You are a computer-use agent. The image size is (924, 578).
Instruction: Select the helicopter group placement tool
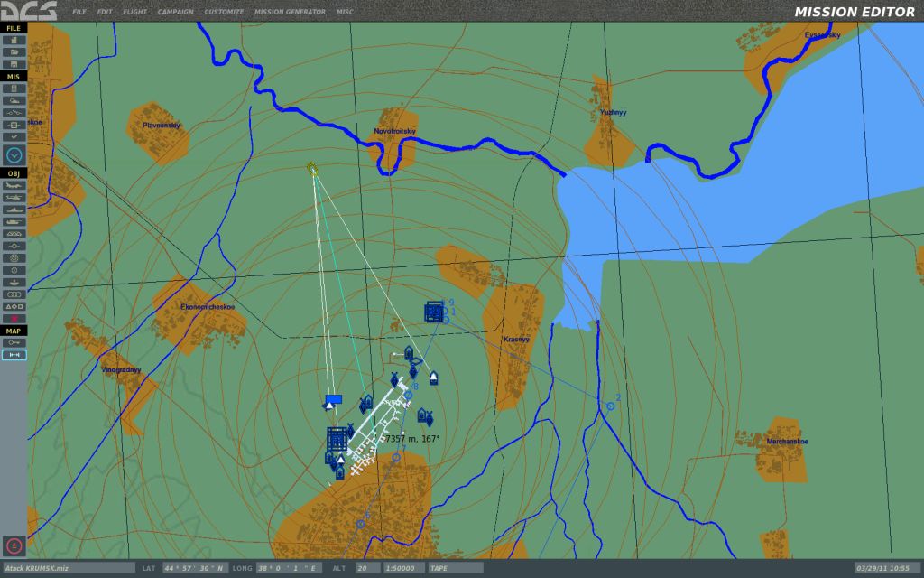click(x=14, y=198)
